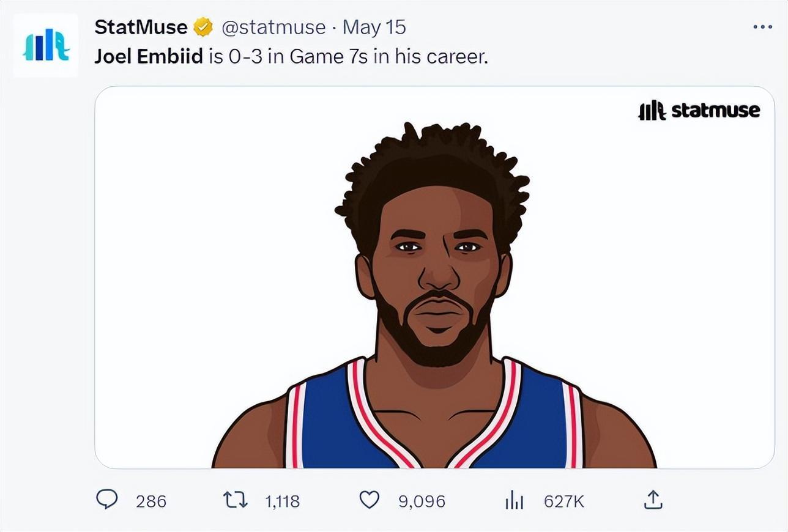Click the bold Joel Embiid name

pyautogui.click(x=149, y=57)
